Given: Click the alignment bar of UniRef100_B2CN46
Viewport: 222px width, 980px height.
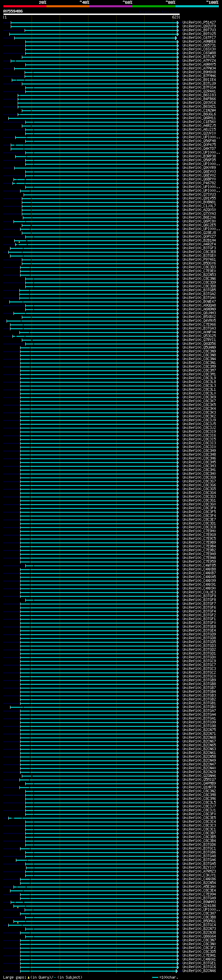Looking at the screenshot, I should [100, 971].
